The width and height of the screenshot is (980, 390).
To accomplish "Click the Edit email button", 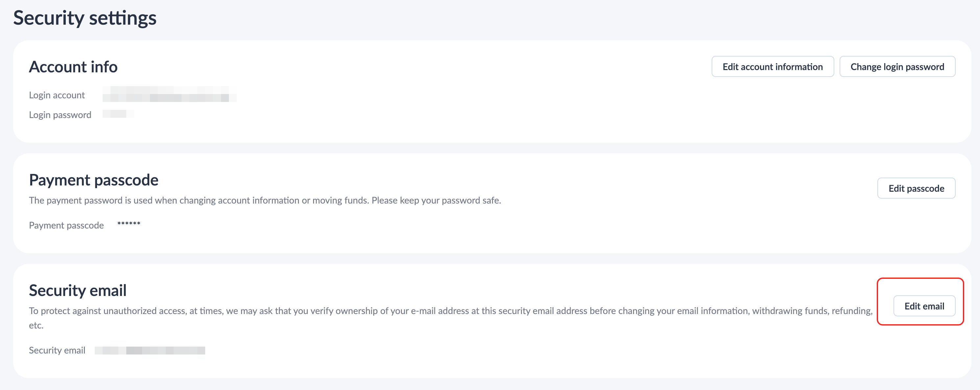I will (x=924, y=306).
